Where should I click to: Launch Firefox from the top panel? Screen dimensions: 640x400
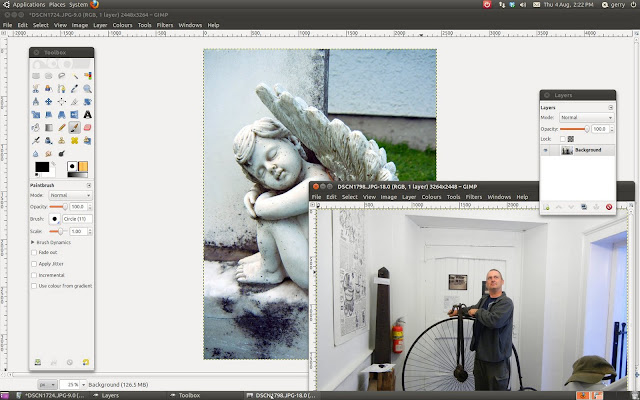pyautogui.click(x=94, y=4)
